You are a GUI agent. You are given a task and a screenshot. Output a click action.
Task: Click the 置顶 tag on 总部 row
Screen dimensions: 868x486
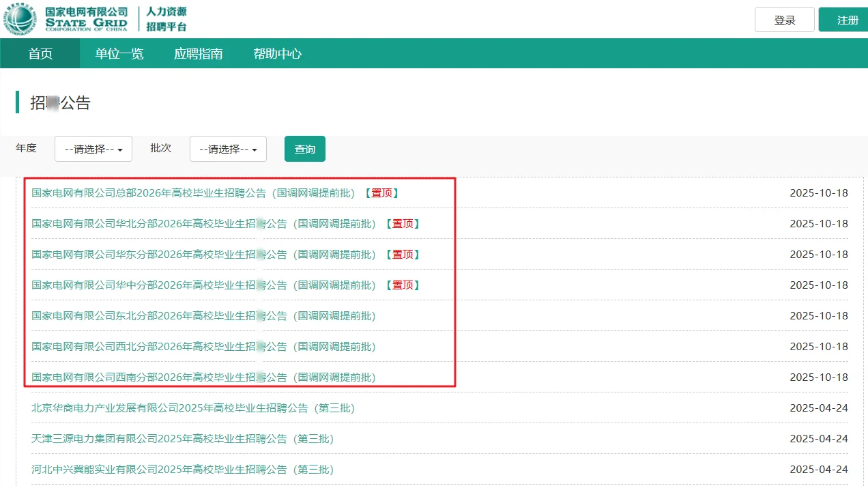(x=381, y=193)
